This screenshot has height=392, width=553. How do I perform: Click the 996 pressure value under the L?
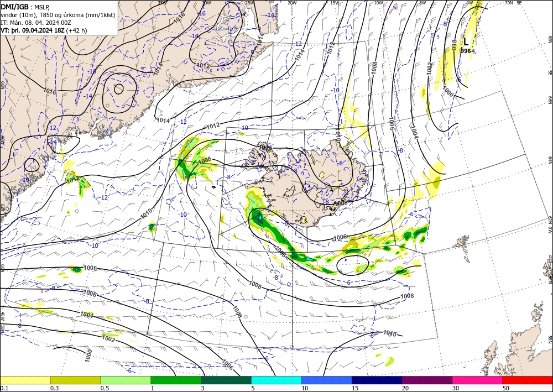coord(466,51)
